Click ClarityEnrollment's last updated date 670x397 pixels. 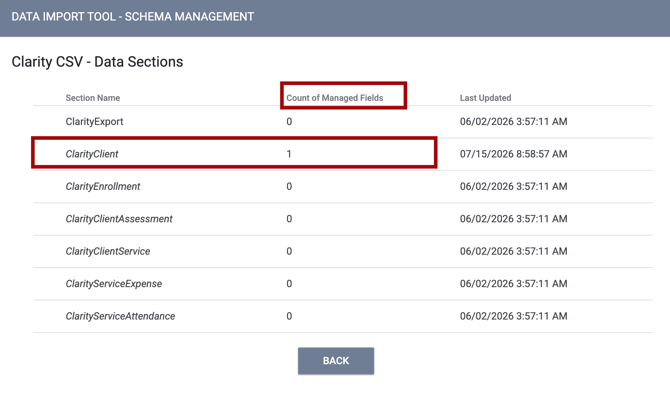pos(514,186)
